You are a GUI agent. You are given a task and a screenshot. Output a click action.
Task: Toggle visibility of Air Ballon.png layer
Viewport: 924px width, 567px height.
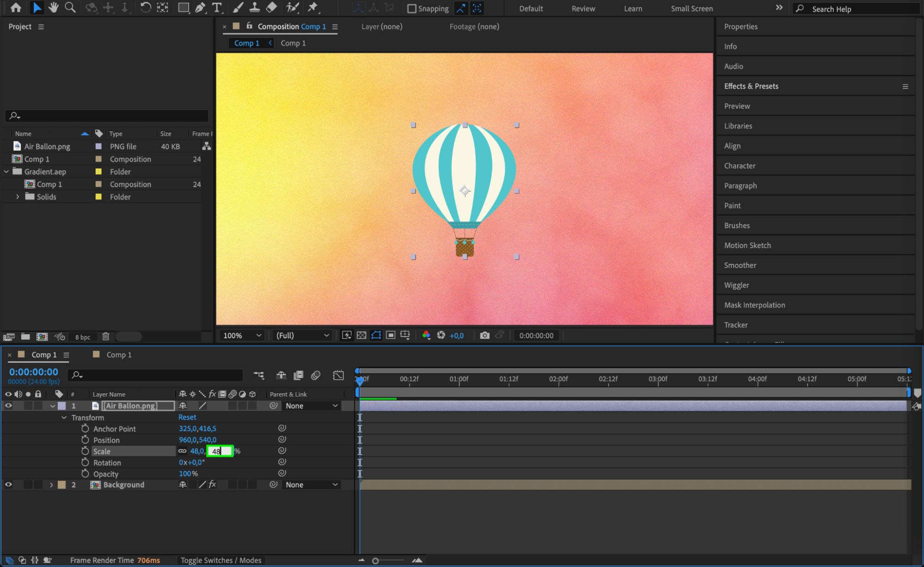[8, 406]
